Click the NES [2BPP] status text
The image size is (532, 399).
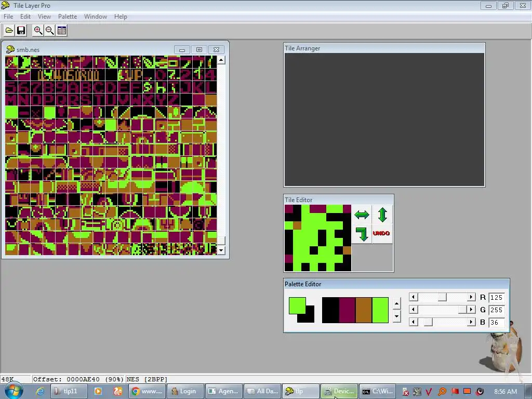click(x=147, y=379)
